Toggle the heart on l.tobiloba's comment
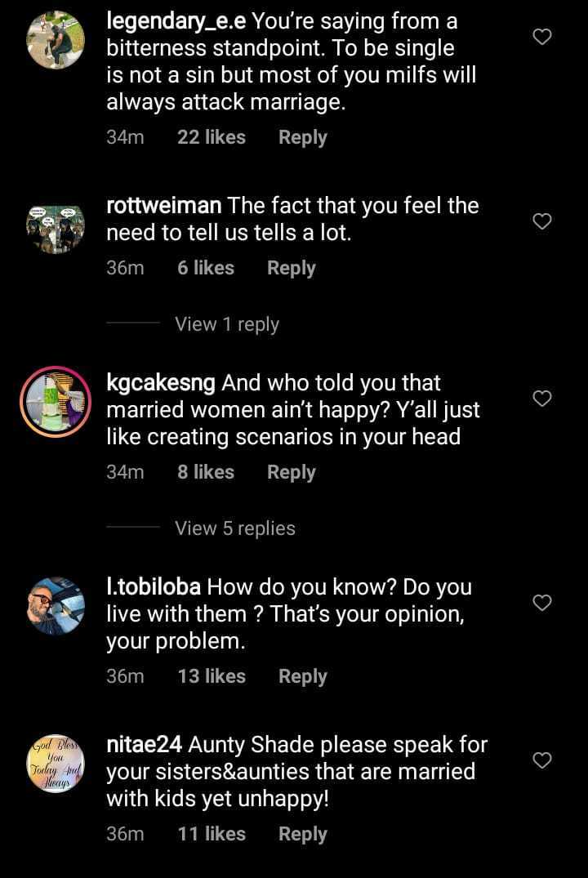 pyautogui.click(x=542, y=603)
